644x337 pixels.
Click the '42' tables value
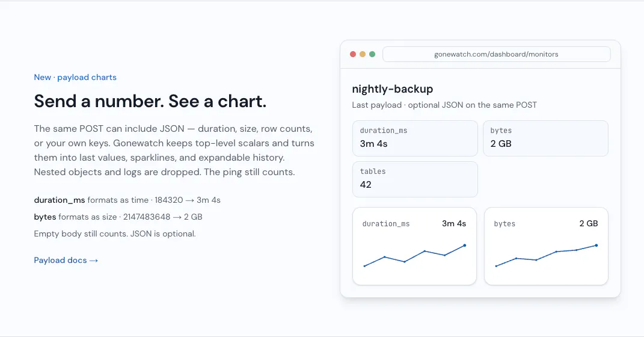(366, 185)
